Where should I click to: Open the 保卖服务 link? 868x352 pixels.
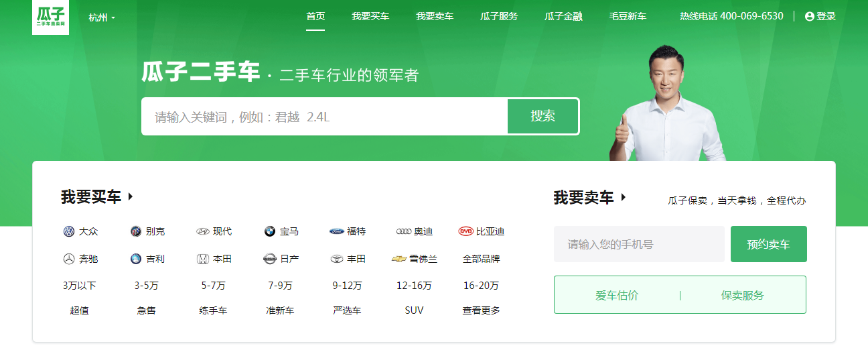[743, 295]
